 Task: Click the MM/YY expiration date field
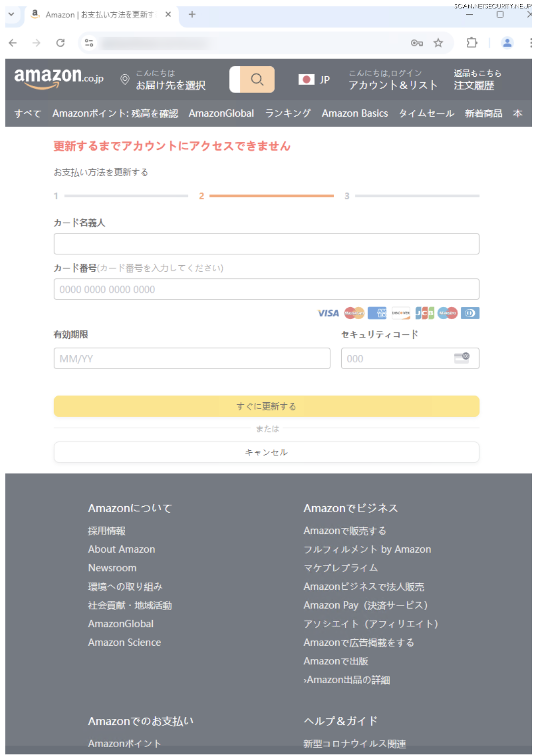coord(192,358)
